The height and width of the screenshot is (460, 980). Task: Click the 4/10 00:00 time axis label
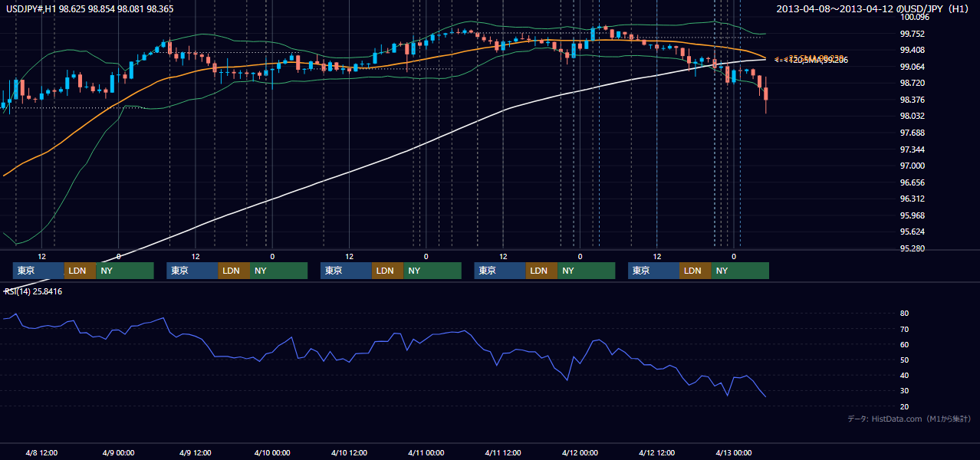(x=272, y=452)
